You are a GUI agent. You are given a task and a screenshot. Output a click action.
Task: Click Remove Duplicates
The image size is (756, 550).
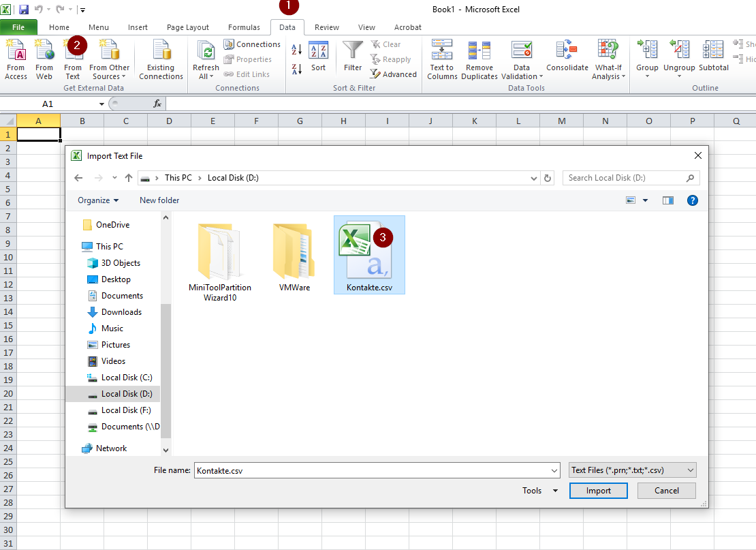[479, 59]
